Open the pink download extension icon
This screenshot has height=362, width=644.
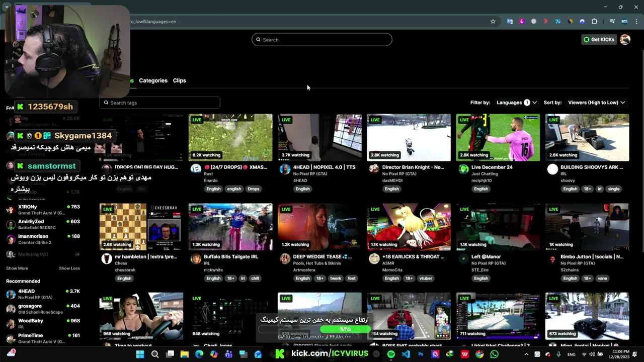pos(522,22)
